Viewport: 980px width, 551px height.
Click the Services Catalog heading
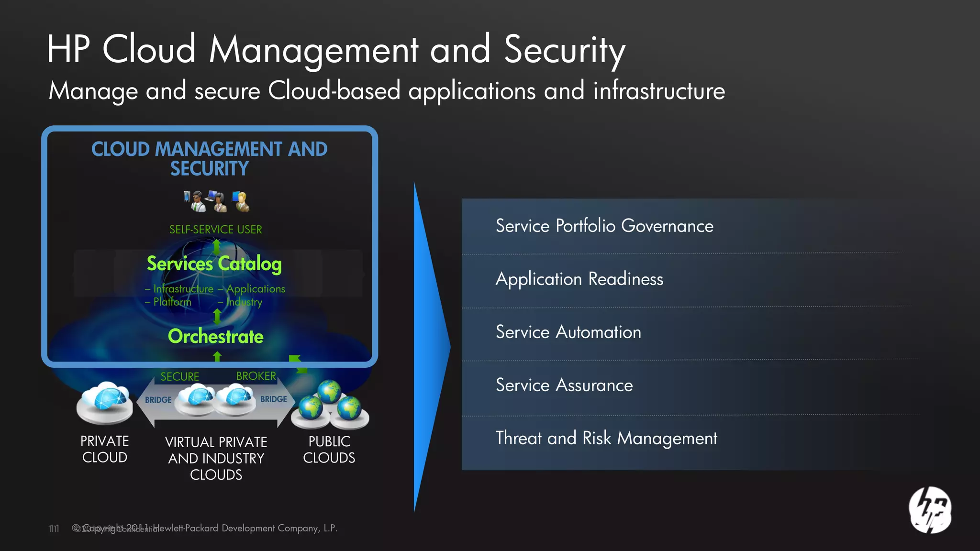[x=214, y=264]
